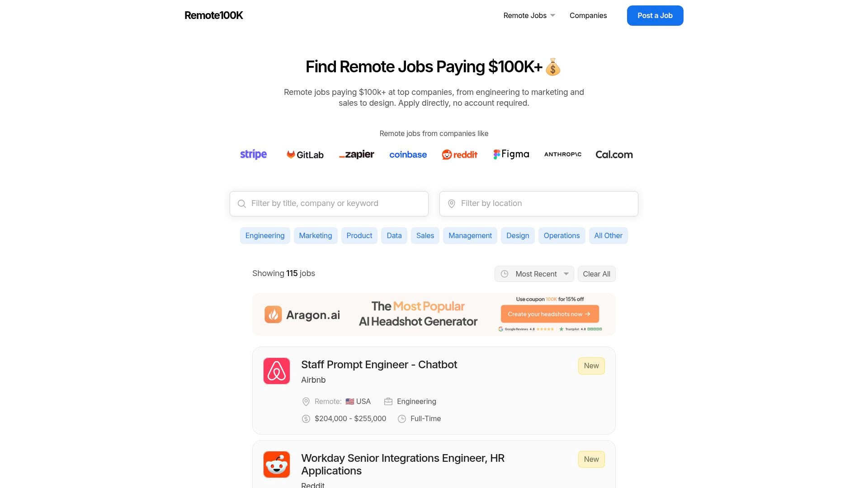Toggle the Marketing category filter
This screenshot has height=488, width=868.
tap(316, 235)
